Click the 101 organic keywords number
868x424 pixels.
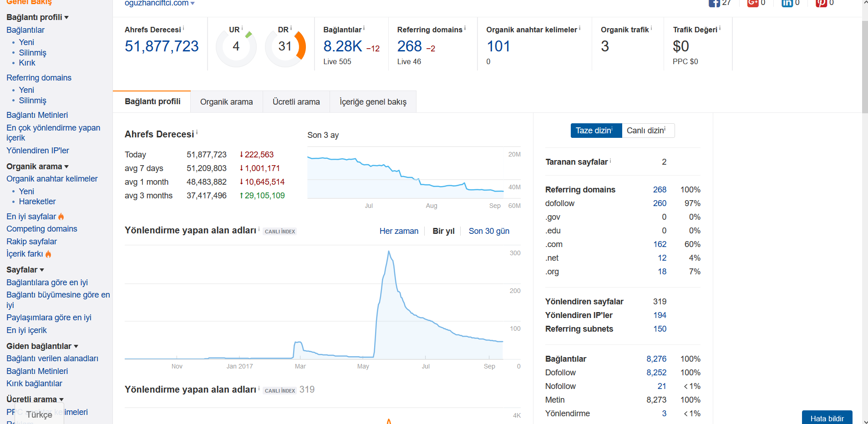tap(498, 46)
